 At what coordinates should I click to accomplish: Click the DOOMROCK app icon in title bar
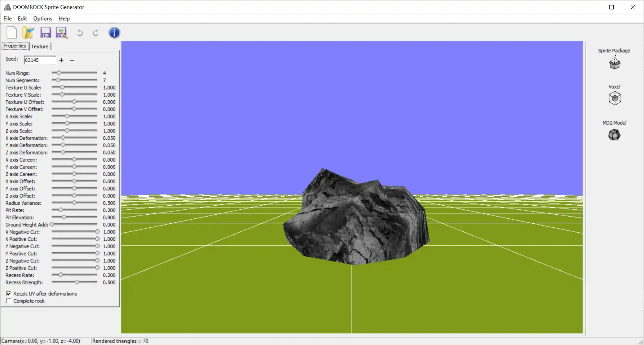tap(7, 7)
